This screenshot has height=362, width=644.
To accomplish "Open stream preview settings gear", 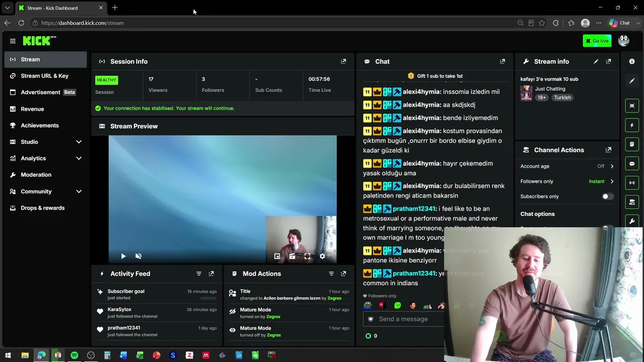I will (323, 256).
